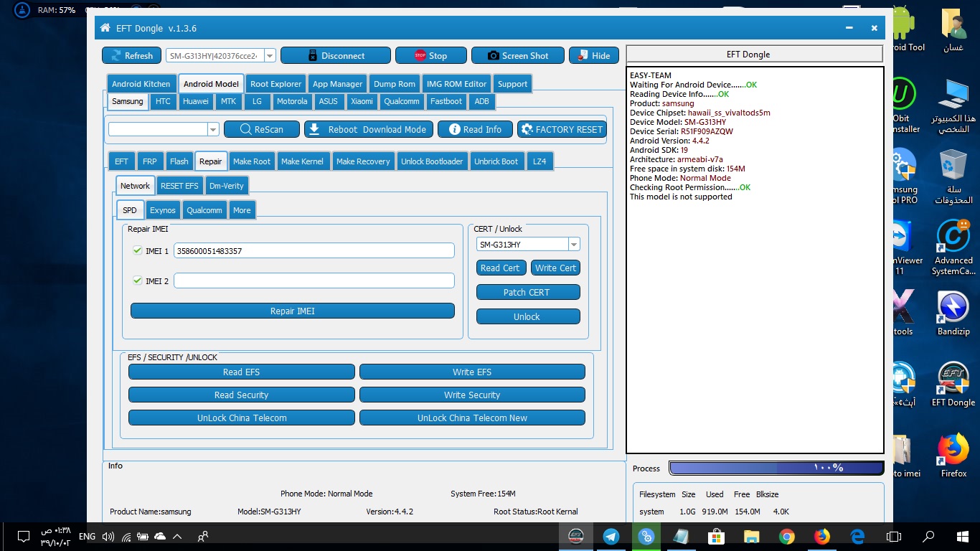
Task: Select the This PC desktop icon
Action: [953, 105]
